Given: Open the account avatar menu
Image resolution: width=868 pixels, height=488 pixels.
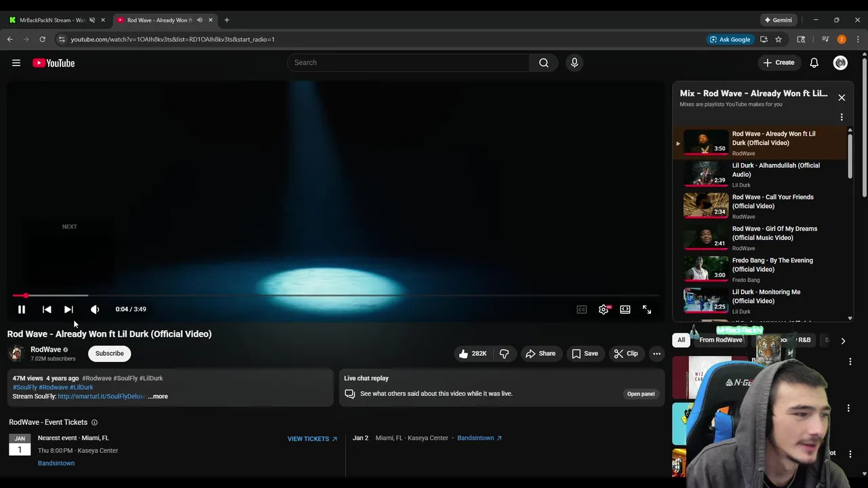Looking at the screenshot, I should click(840, 63).
